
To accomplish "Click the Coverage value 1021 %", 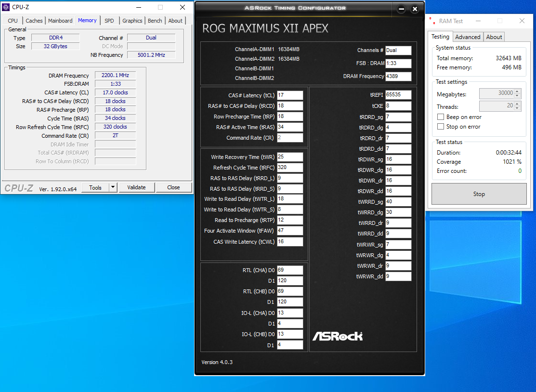I will point(512,162).
